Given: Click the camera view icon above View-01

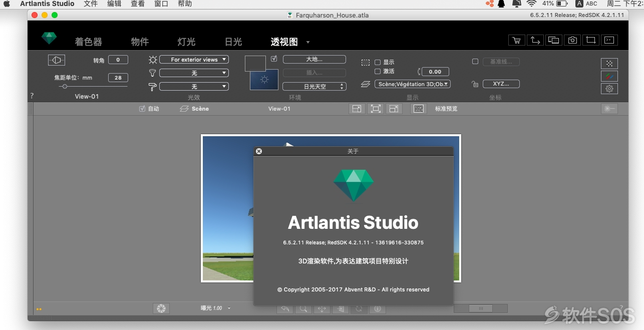Looking at the screenshot, I should [57, 60].
